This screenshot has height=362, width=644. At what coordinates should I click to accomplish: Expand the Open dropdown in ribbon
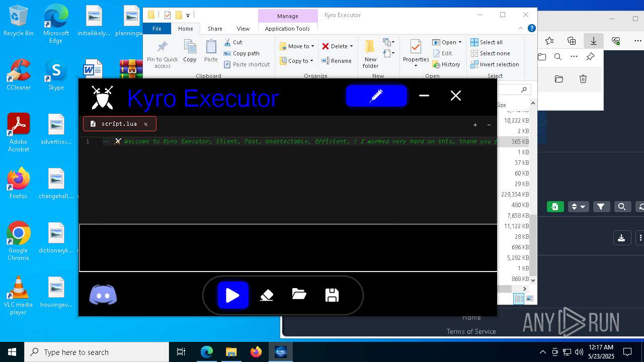coord(460,42)
